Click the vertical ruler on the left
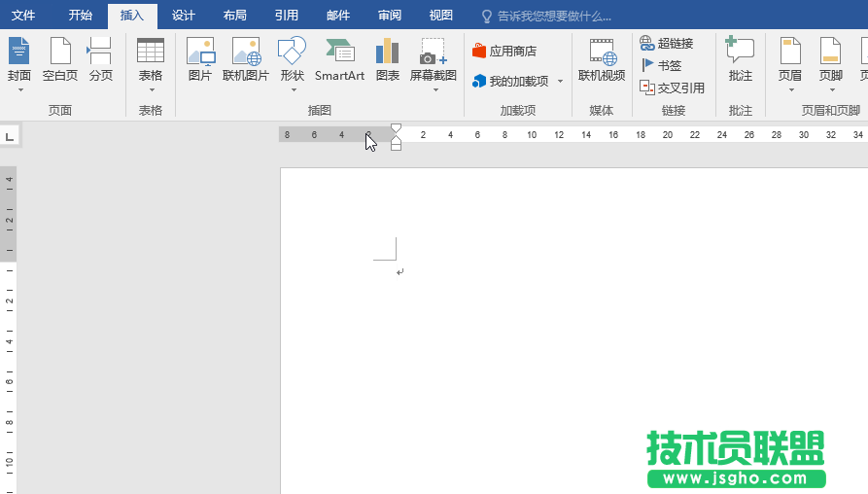Viewport: 868px width, 494px height. click(x=9, y=330)
